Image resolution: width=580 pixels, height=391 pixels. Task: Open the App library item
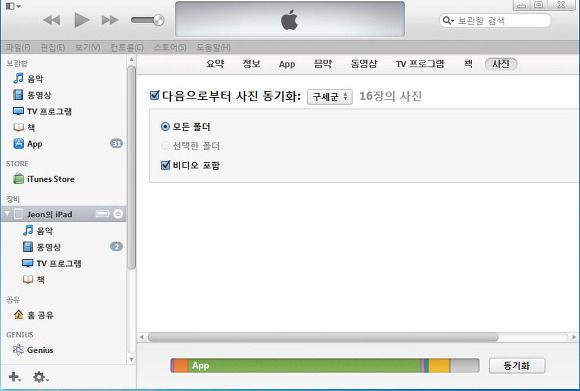[x=28, y=144]
